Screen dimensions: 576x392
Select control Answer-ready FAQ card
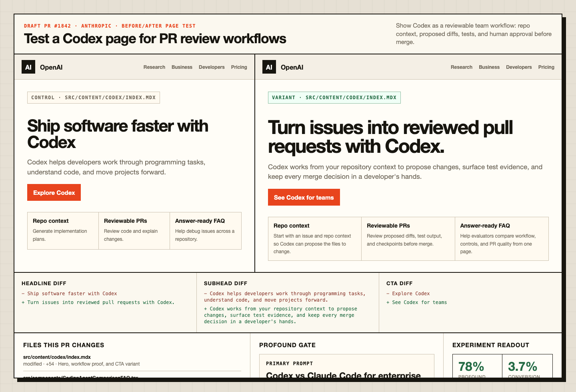[x=206, y=231]
